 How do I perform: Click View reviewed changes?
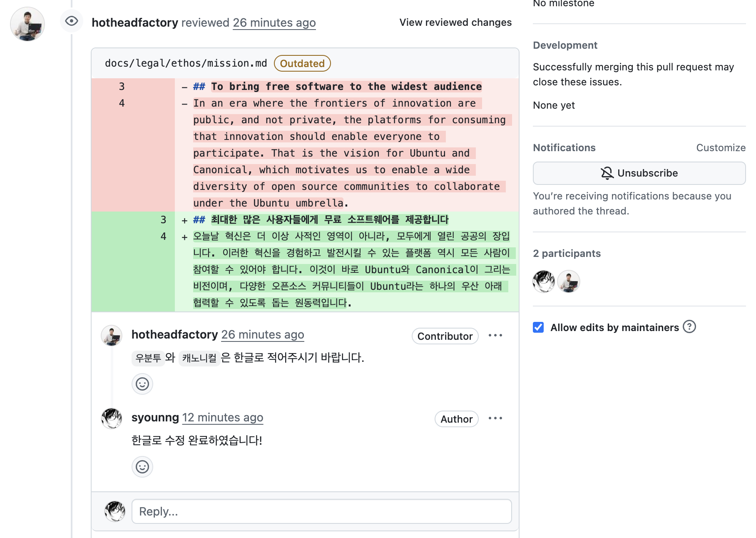455,22
